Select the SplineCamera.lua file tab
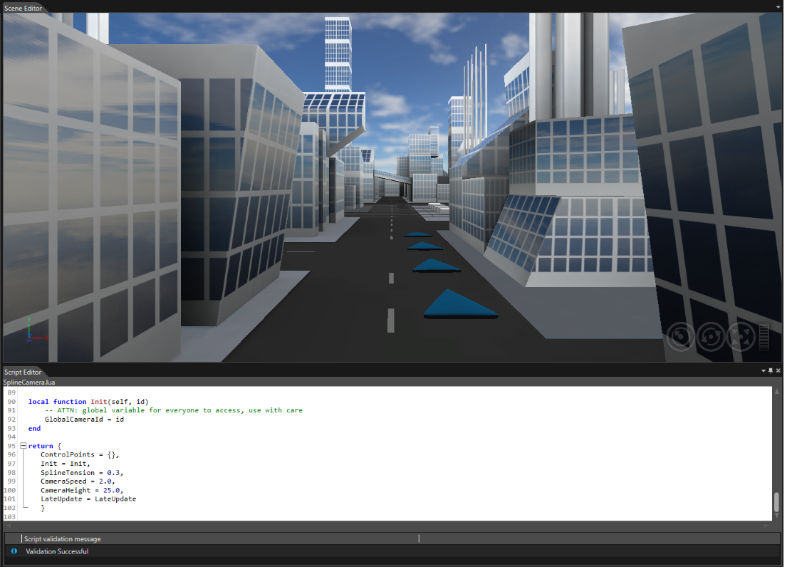 pyautogui.click(x=29, y=382)
